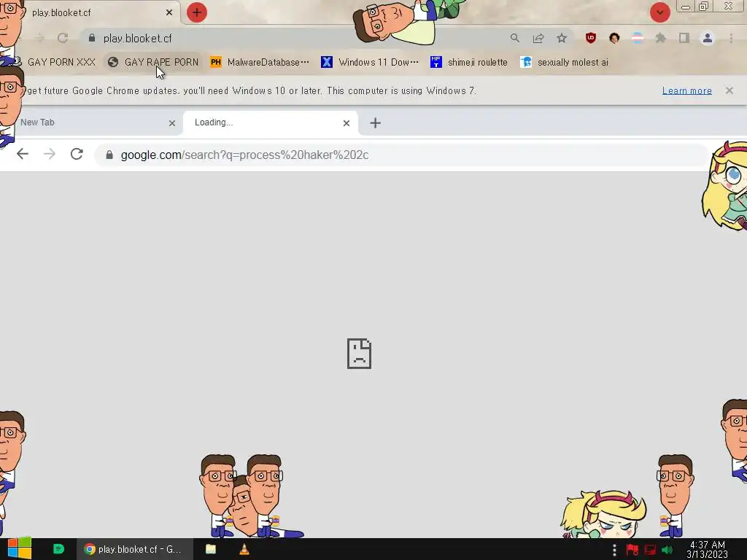Add a tab with the inner plus button
The height and width of the screenshot is (560, 747).
376,123
